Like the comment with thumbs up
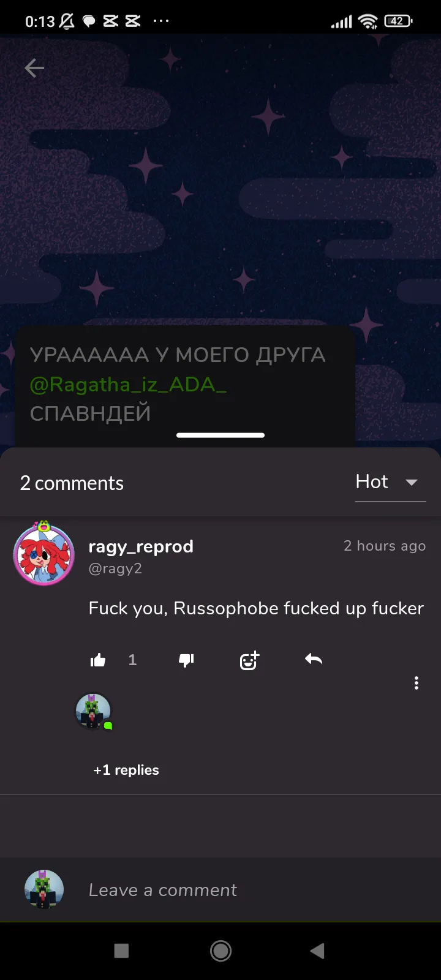This screenshot has height=980, width=441. pyautogui.click(x=98, y=660)
